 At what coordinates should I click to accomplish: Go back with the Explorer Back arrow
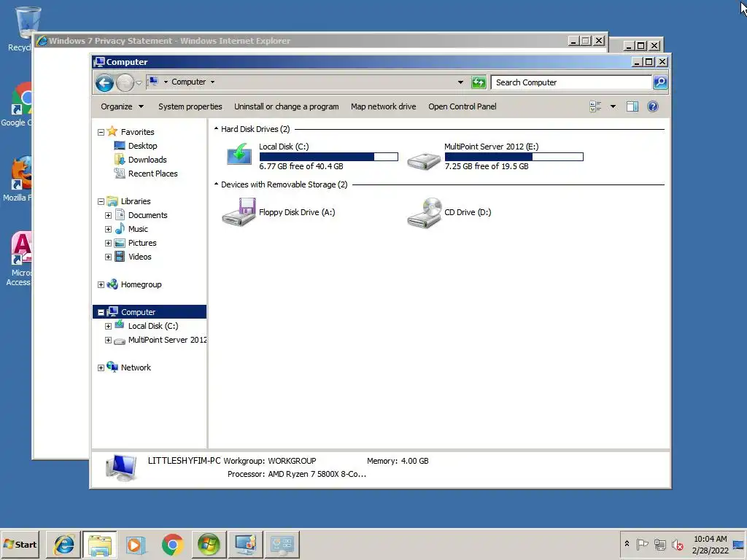pos(104,83)
